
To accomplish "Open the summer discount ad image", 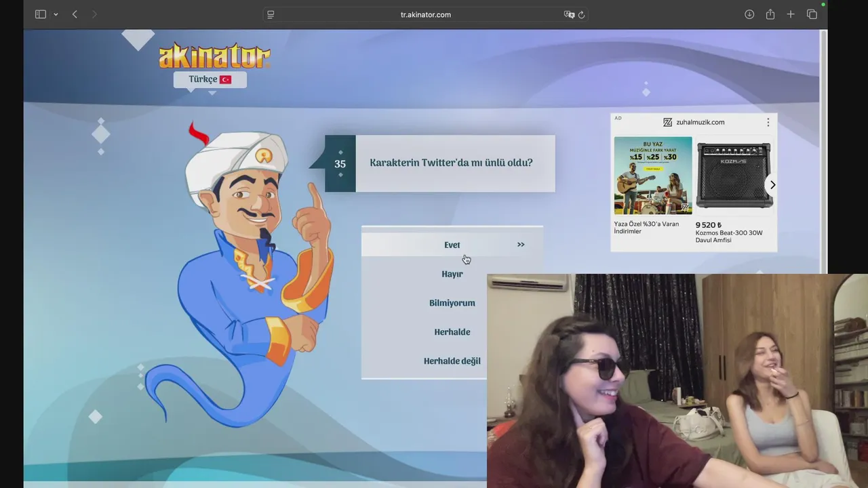I will [x=653, y=176].
